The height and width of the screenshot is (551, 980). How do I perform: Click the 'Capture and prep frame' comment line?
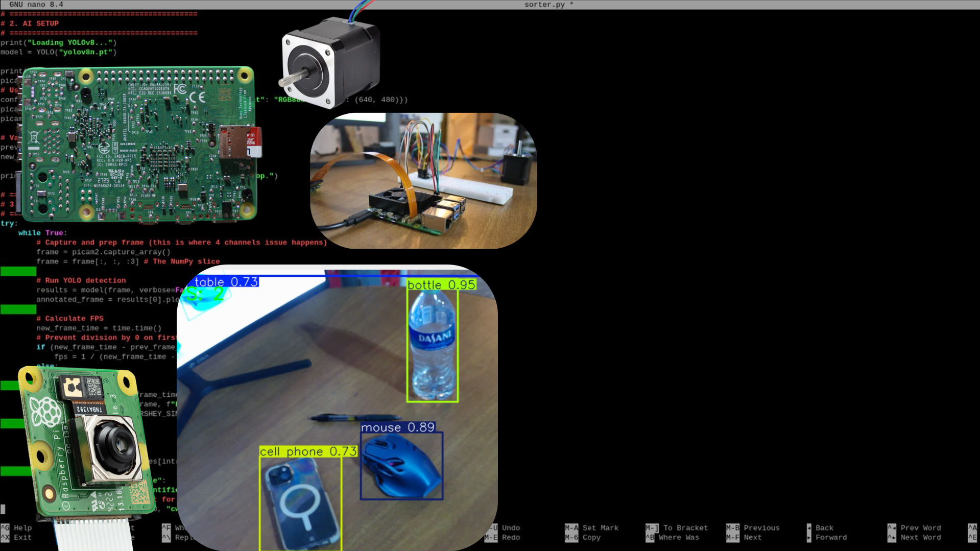[182, 243]
